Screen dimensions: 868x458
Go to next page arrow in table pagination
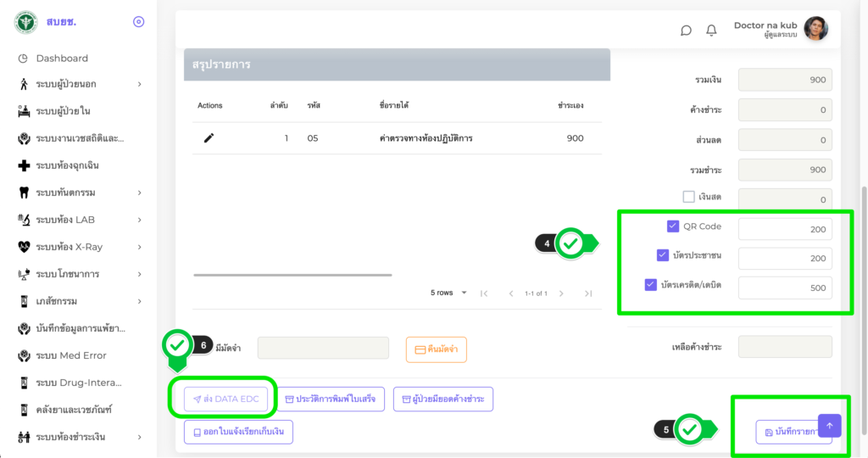point(563,293)
